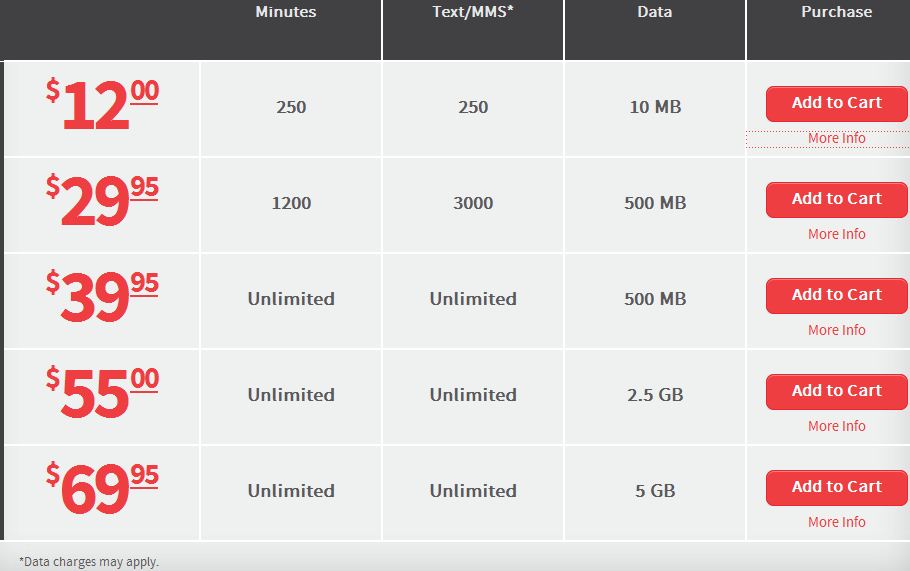Click the Purchase column header

click(x=836, y=12)
